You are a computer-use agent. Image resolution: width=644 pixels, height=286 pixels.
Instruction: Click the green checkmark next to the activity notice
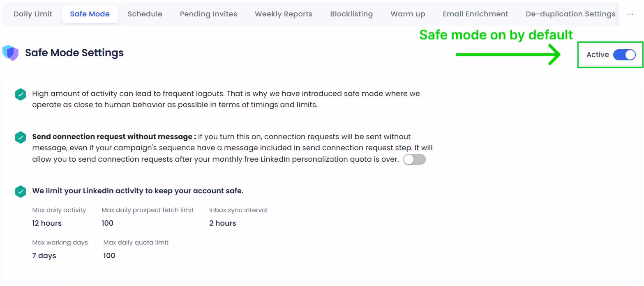coord(20,94)
